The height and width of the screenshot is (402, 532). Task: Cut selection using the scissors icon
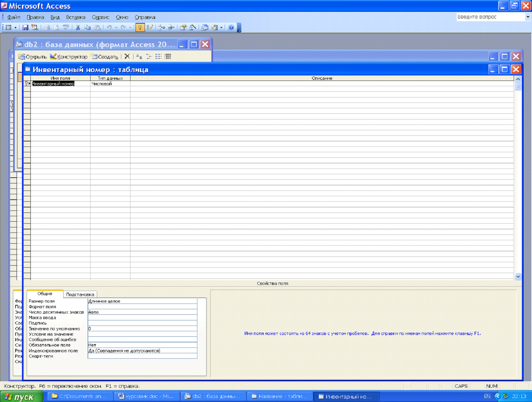(x=78, y=28)
